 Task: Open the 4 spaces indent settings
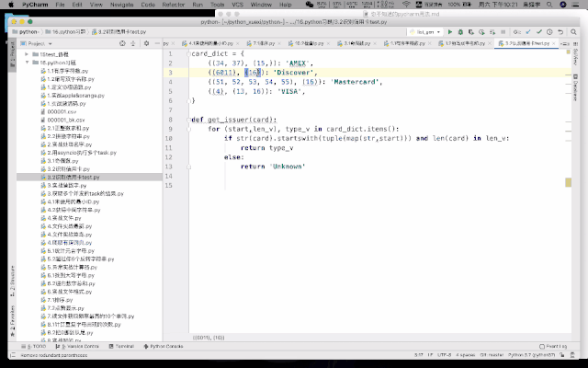click(x=466, y=355)
